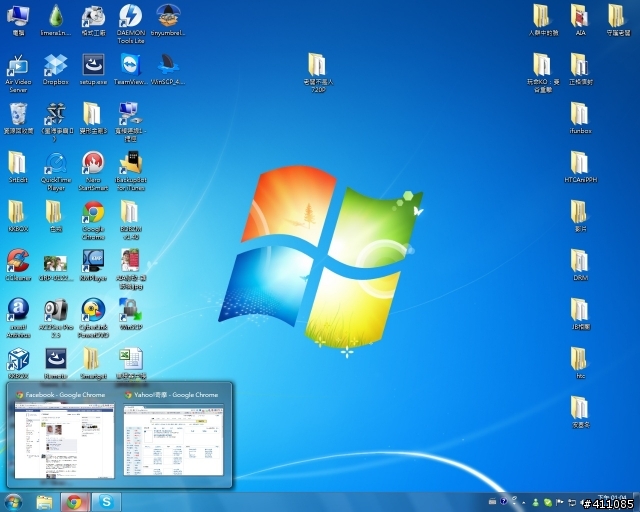640x512 pixels.
Task: Open the htc folder
Action: pos(580,363)
